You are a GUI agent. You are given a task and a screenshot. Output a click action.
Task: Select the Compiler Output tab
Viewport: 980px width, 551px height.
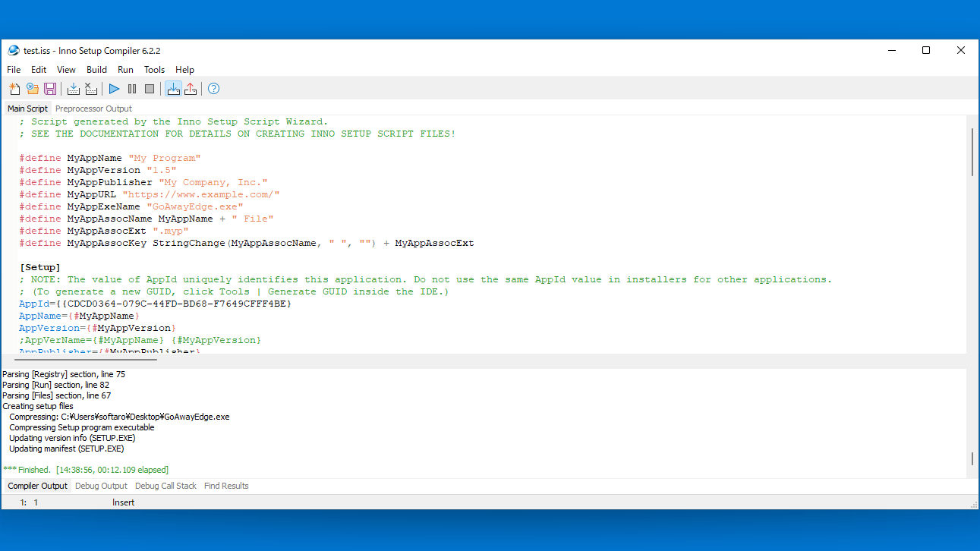[38, 486]
